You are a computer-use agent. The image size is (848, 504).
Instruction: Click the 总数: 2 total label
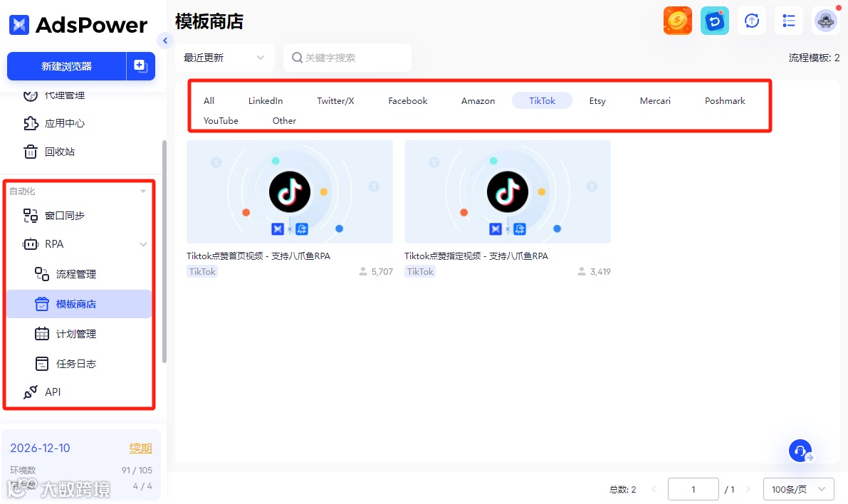(622, 489)
